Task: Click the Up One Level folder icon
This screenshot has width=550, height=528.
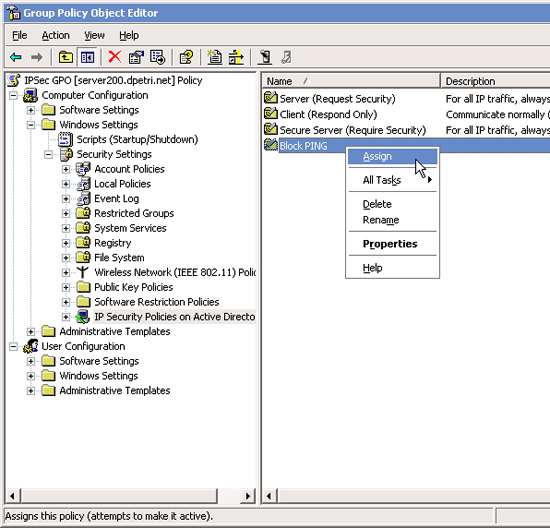Action: [x=66, y=57]
